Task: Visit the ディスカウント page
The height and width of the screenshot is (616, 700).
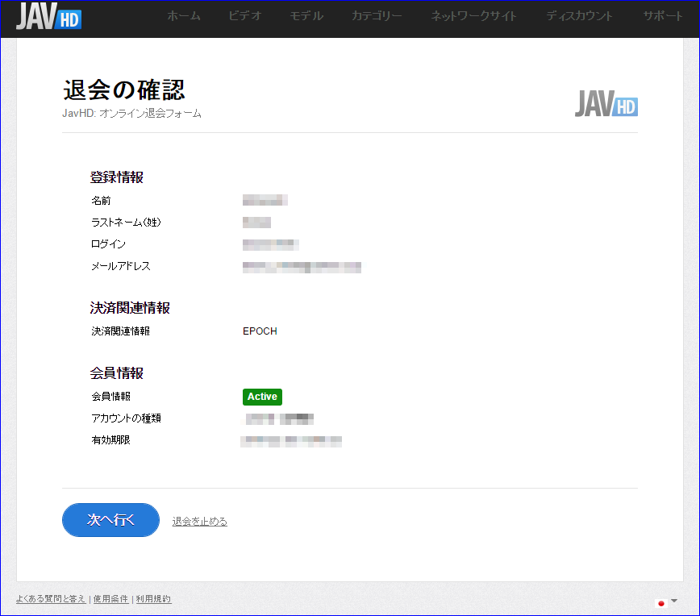Action: click(579, 16)
